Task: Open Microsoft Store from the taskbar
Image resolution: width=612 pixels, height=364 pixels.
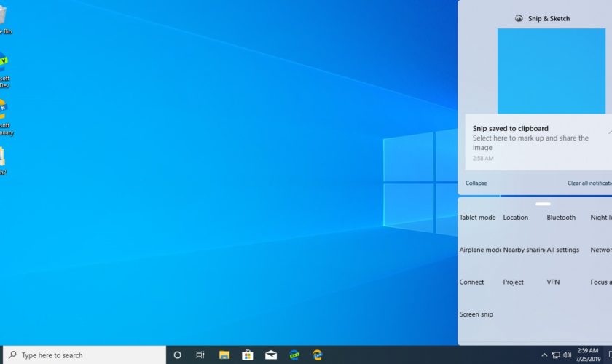Action: 248,355
